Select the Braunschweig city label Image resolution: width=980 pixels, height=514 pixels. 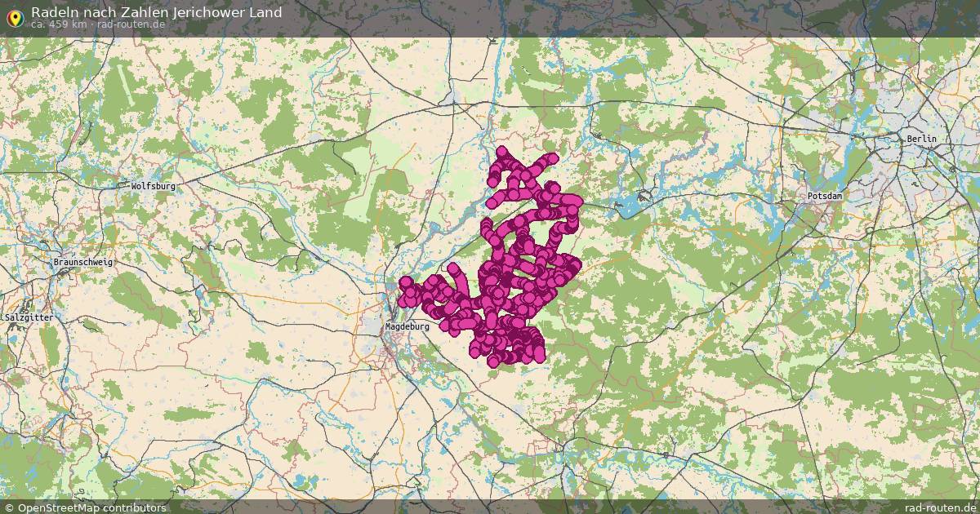[x=82, y=263]
